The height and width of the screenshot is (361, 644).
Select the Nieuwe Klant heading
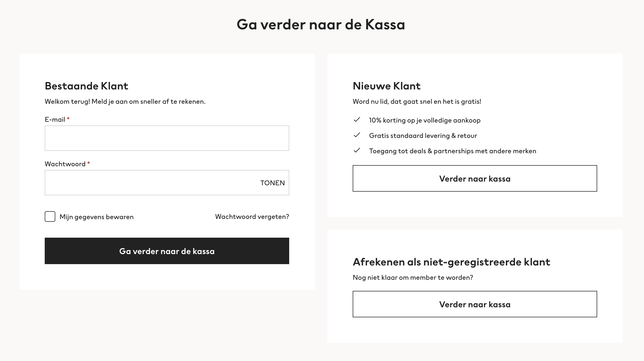(x=387, y=86)
